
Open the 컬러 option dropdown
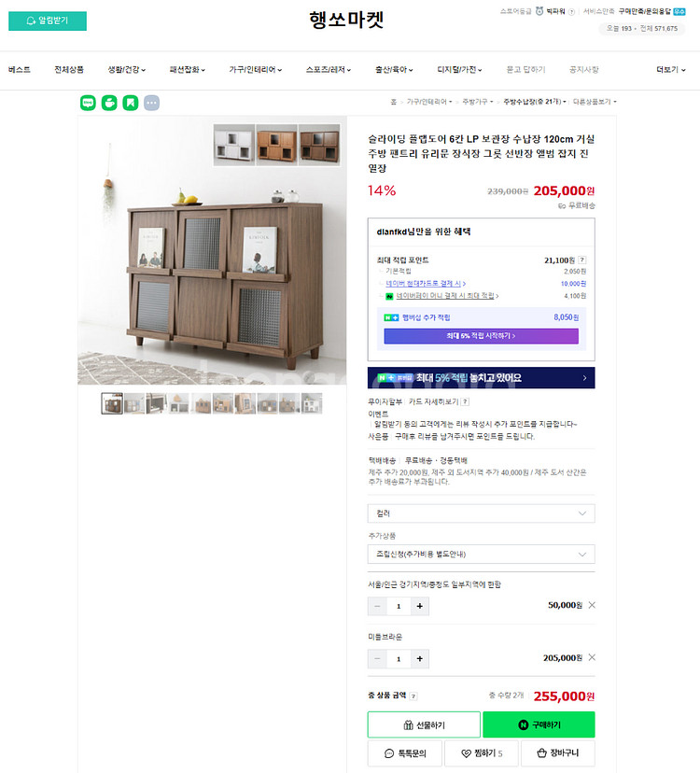pyautogui.click(x=481, y=513)
